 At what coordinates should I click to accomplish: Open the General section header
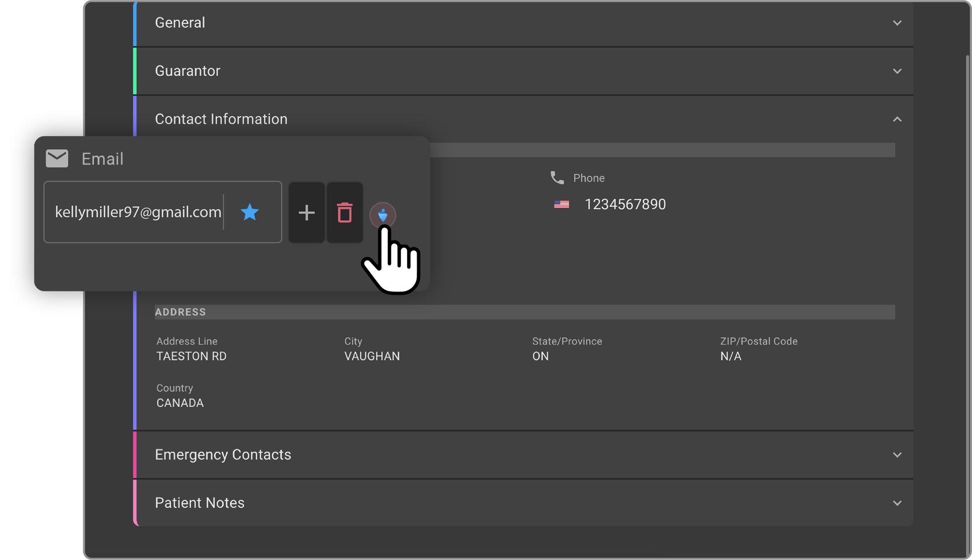(180, 23)
